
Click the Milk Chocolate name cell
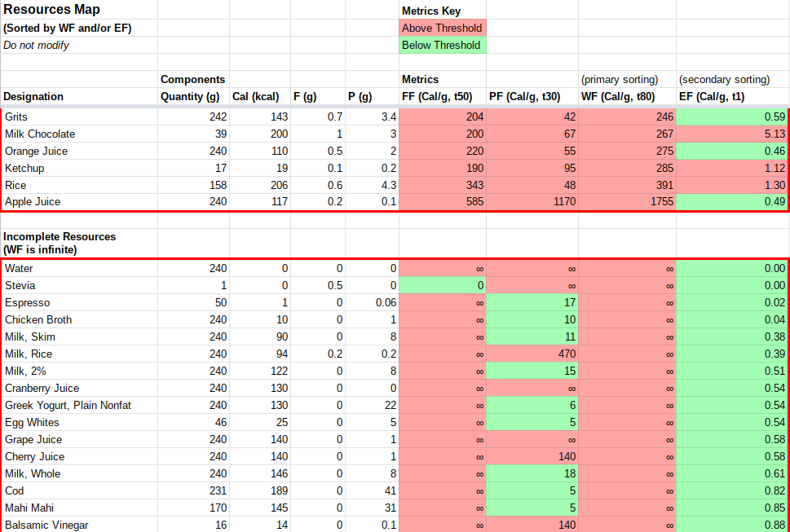tap(40, 134)
